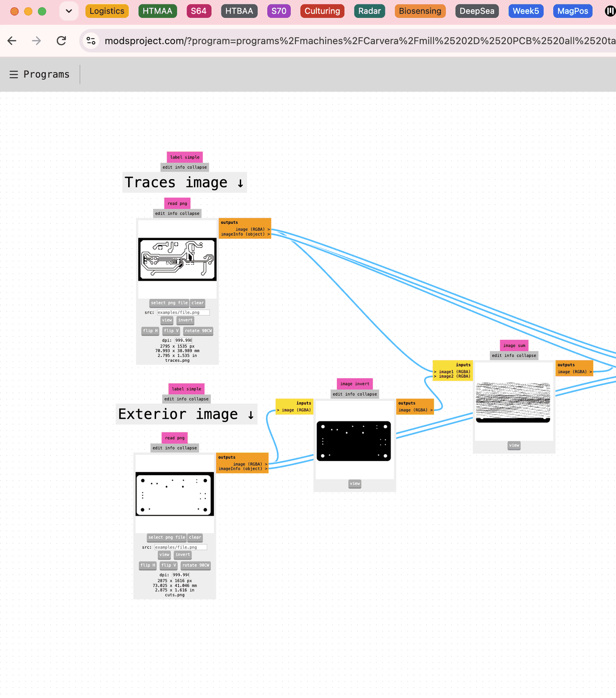Click the address bar URL

pos(360,41)
